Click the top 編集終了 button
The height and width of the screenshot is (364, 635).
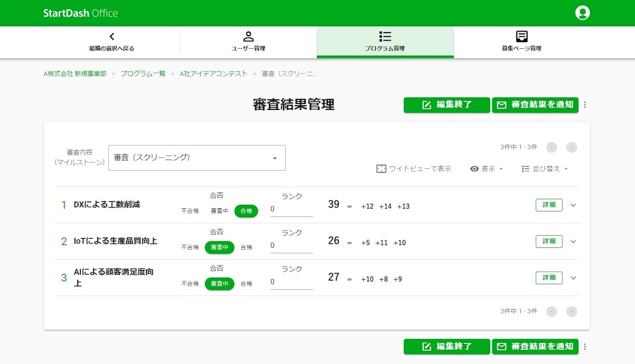point(446,105)
